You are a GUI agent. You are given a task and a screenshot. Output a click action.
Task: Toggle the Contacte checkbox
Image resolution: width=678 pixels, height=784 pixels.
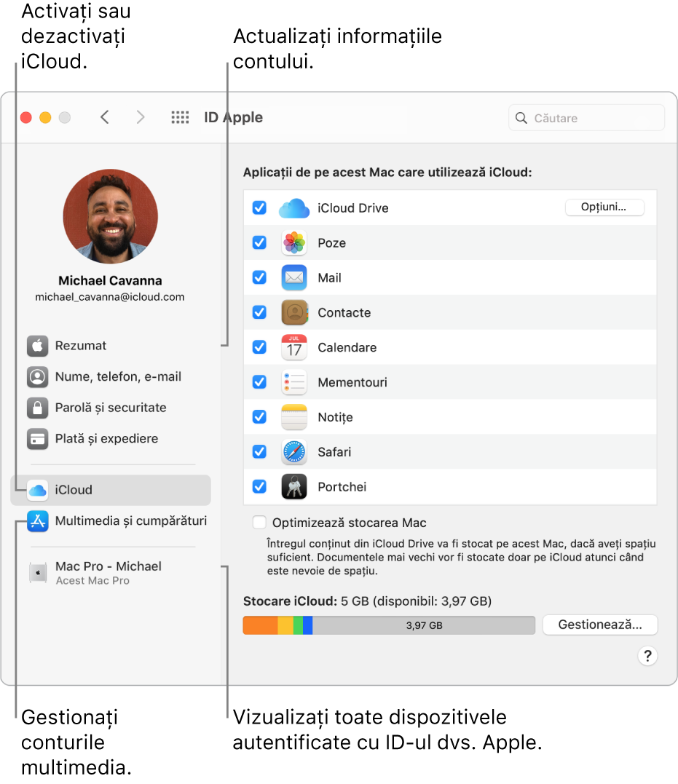tap(259, 312)
